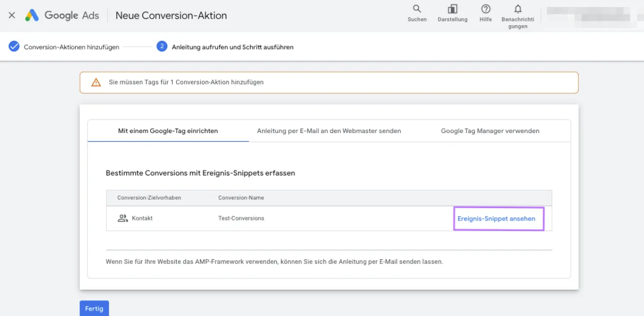Open the 'Ereignis-Snippet ansehen' link
The height and width of the screenshot is (316, 644).
pos(496,218)
